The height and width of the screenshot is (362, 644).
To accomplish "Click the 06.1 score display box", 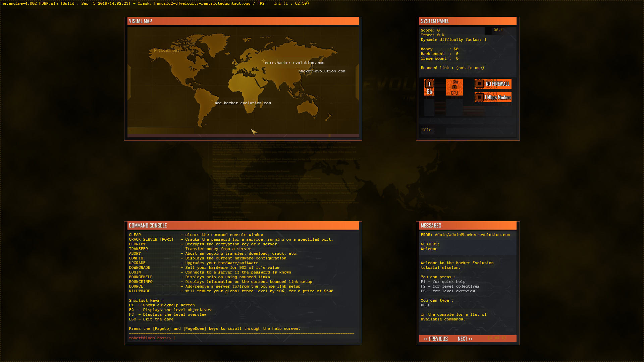I will 498,30.
